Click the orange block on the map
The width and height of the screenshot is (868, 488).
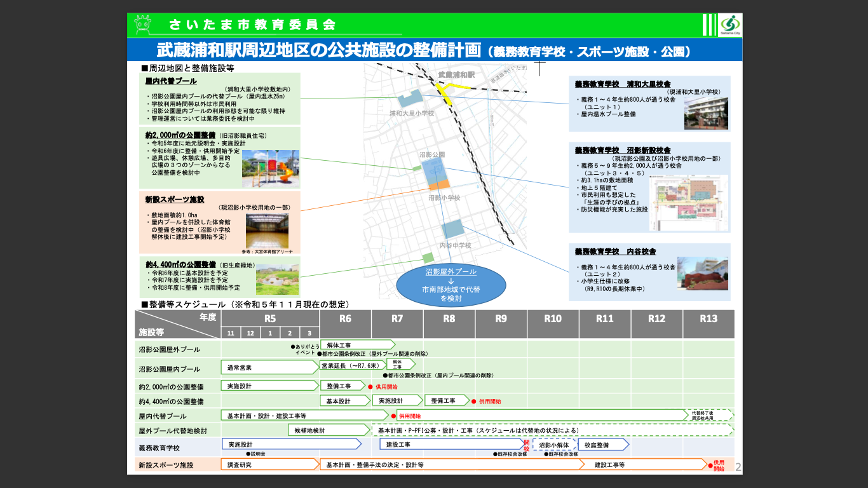[439, 186]
